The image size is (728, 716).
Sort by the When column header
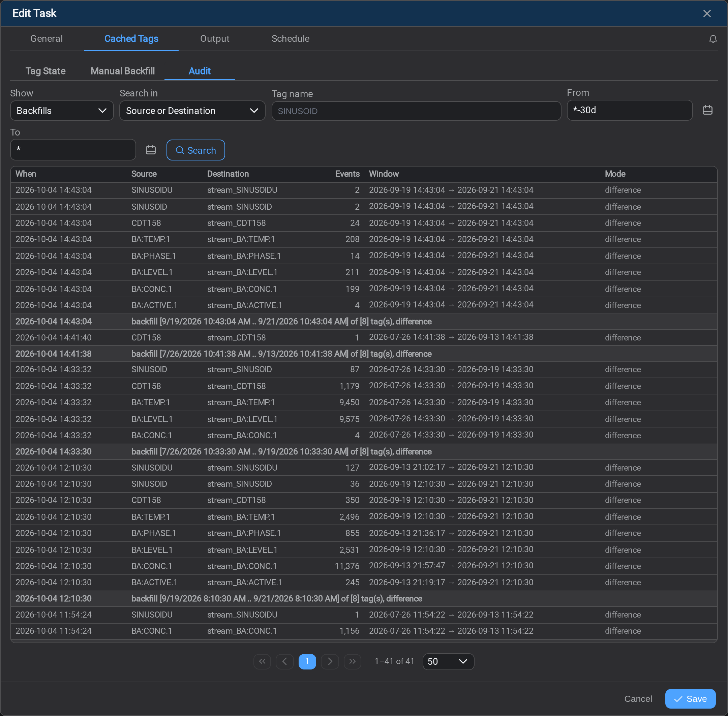pyautogui.click(x=26, y=174)
